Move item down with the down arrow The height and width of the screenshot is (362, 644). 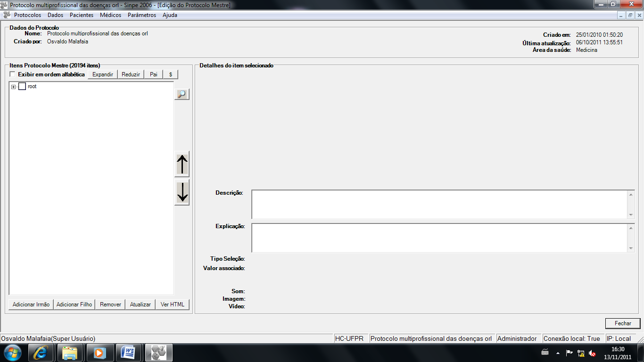[x=182, y=192]
